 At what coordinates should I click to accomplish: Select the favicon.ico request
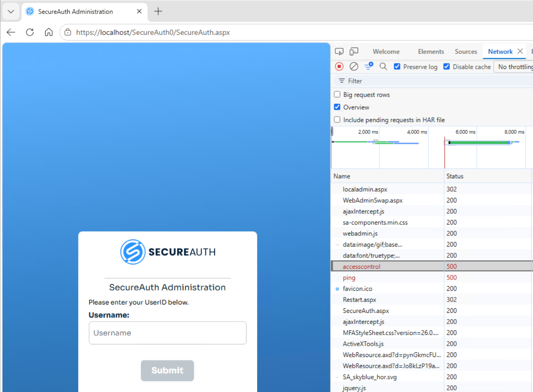357,289
